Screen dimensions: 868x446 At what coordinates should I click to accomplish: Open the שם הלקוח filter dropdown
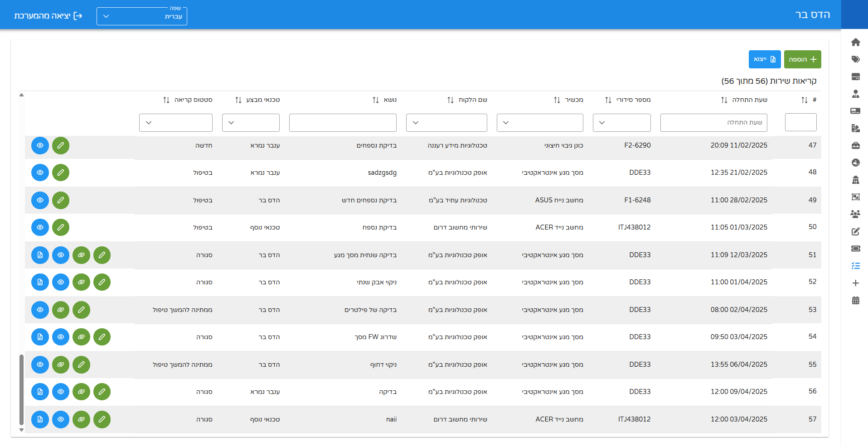446,123
